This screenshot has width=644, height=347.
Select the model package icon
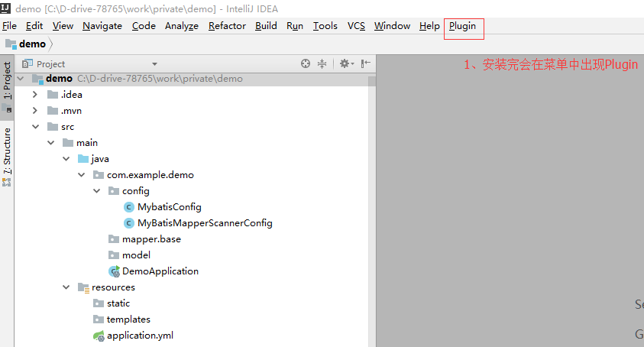click(x=114, y=255)
